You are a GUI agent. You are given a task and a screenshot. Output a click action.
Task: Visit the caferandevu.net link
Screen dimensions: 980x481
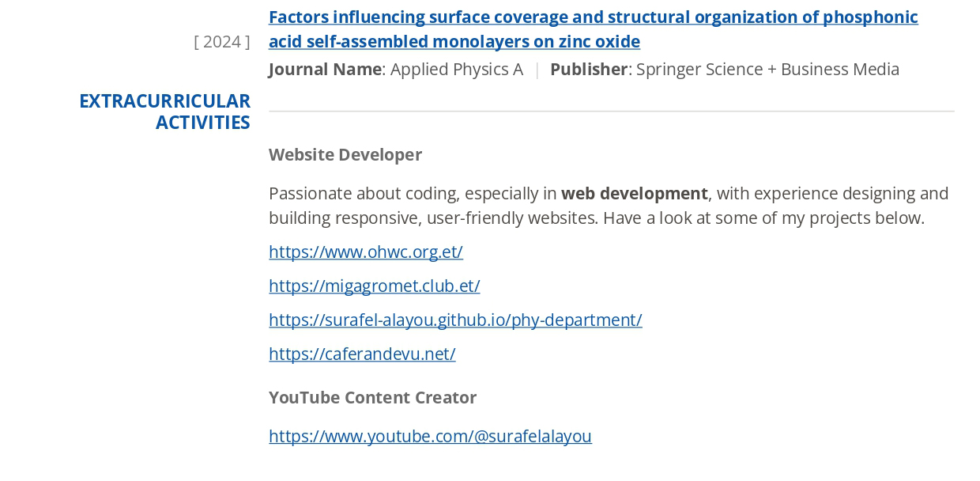361,354
